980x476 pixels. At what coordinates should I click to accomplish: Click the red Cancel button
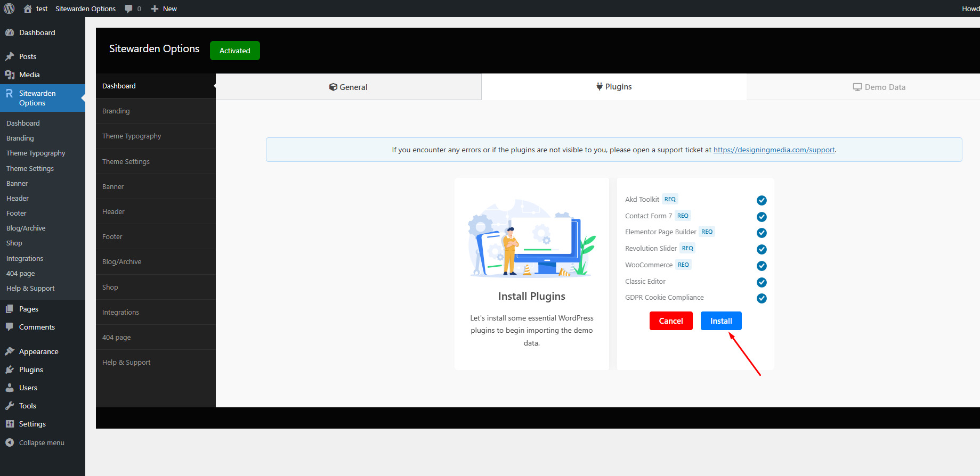671,321
